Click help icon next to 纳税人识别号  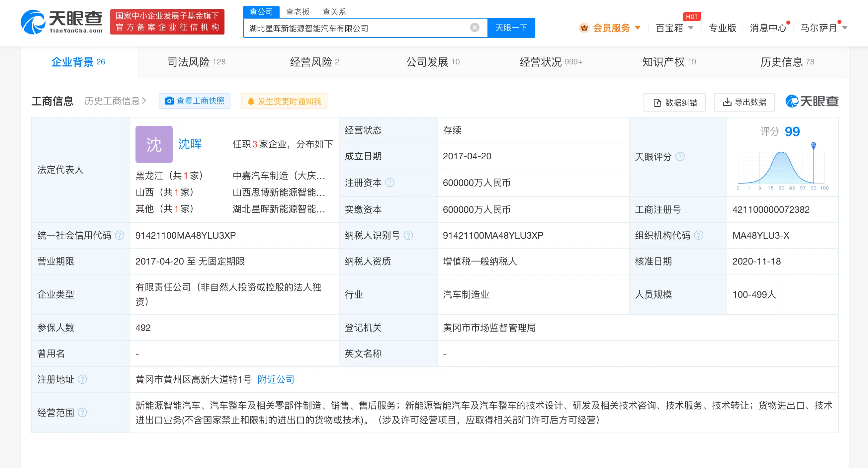(x=408, y=235)
